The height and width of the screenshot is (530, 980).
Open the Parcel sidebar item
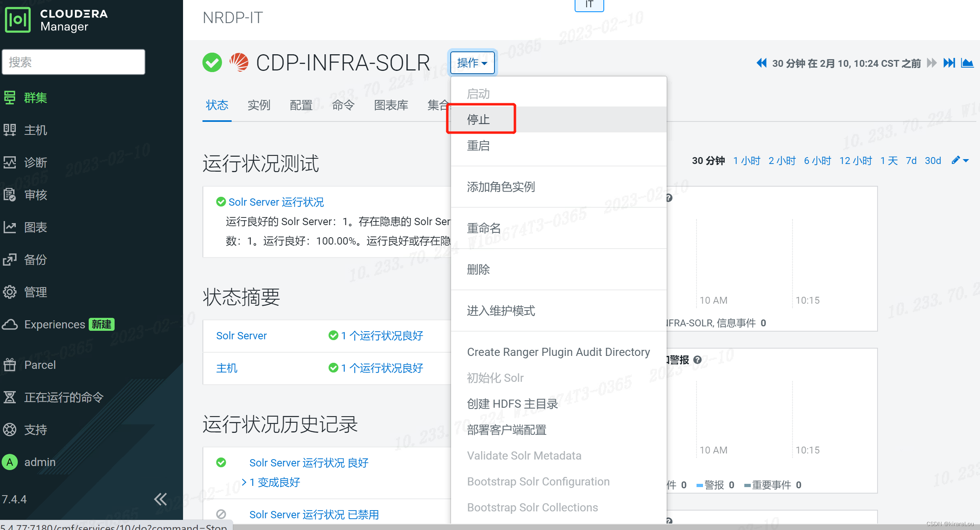click(29, 365)
